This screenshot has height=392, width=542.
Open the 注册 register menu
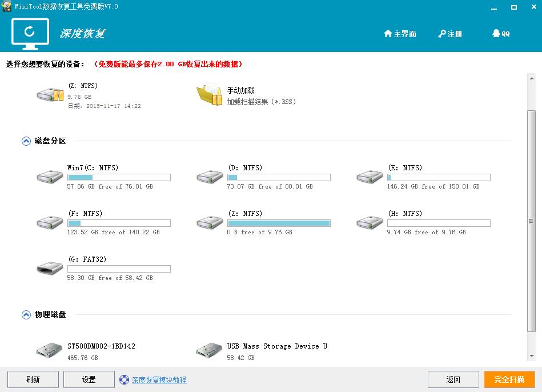[449, 34]
